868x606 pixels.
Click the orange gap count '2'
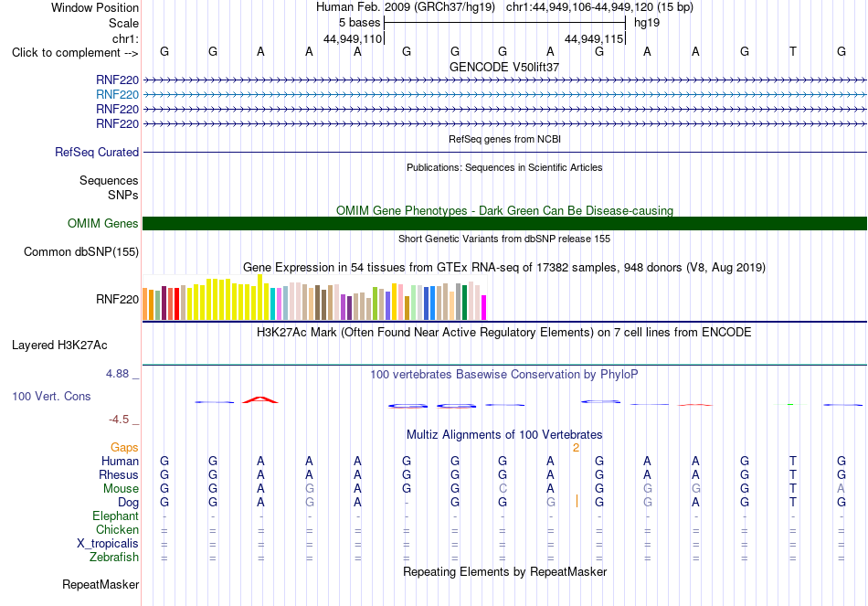click(x=576, y=448)
